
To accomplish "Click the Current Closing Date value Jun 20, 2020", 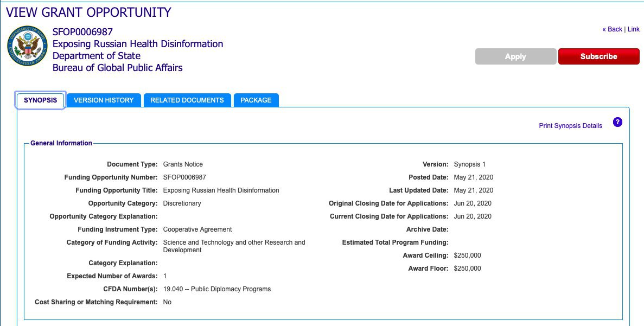I will click(473, 216).
